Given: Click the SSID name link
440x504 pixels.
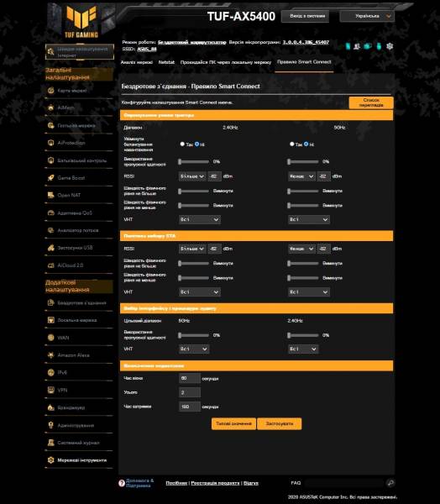Looking at the screenshot, I should pos(147,49).
